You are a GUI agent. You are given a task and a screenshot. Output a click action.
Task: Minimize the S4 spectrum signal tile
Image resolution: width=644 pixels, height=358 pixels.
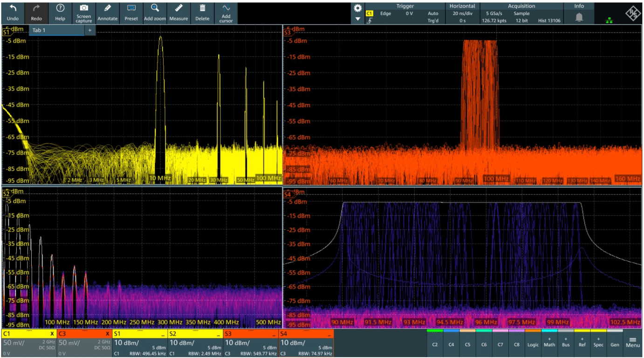pyautogui.click(x=329, y=335)
